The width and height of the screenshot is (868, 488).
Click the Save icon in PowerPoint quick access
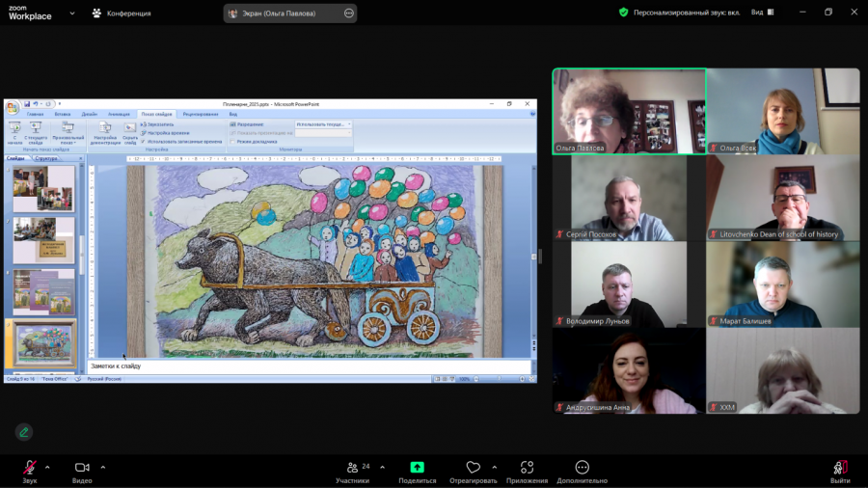coord(27,104)
